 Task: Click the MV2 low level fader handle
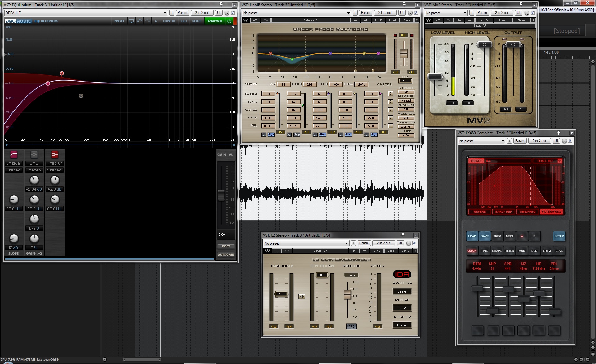click(435, 77)
